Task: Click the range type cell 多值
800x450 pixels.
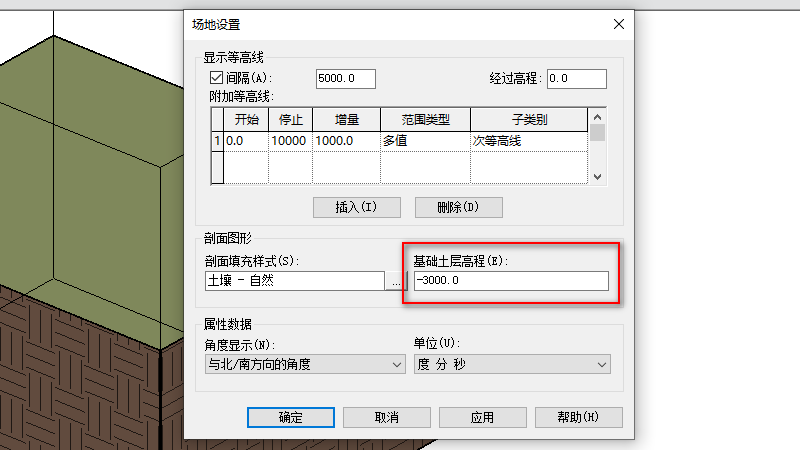Action: point(425,141)
